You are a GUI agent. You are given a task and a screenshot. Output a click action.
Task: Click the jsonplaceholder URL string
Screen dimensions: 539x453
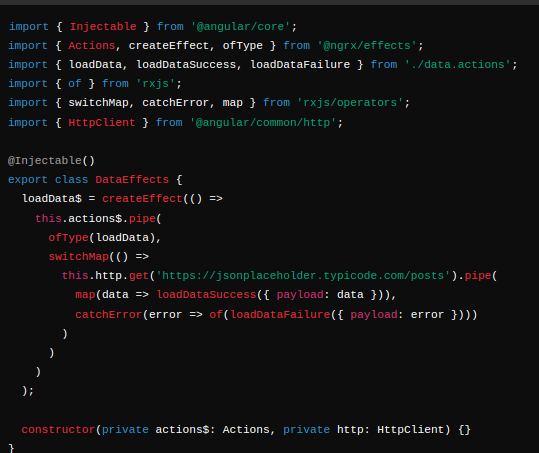coord(303,276)
